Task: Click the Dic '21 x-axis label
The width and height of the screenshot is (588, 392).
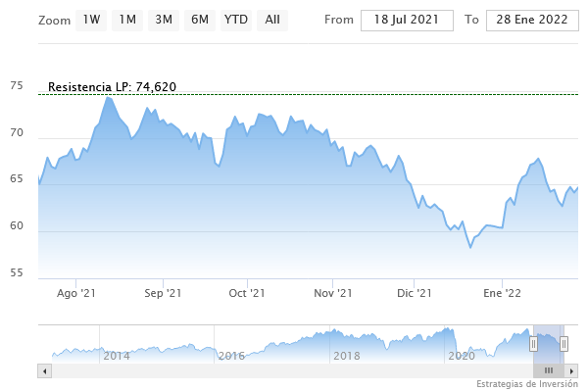Action: (x=416, y=292)
